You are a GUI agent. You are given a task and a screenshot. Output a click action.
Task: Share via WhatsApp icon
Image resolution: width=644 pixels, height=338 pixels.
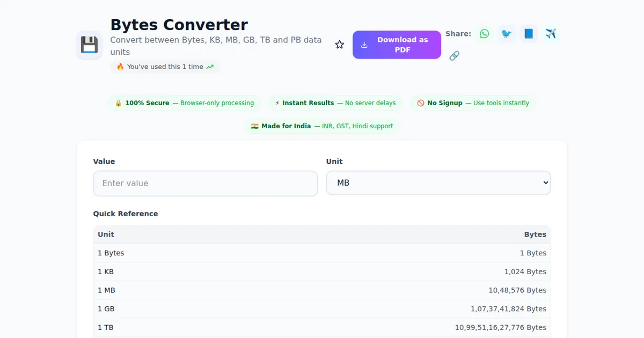tap(485, 34)
